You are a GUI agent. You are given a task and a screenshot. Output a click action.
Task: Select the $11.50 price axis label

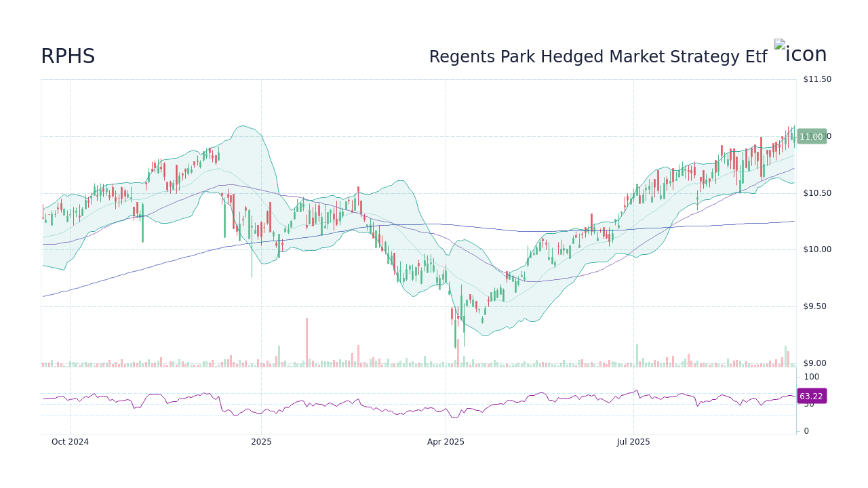[817, 79]
